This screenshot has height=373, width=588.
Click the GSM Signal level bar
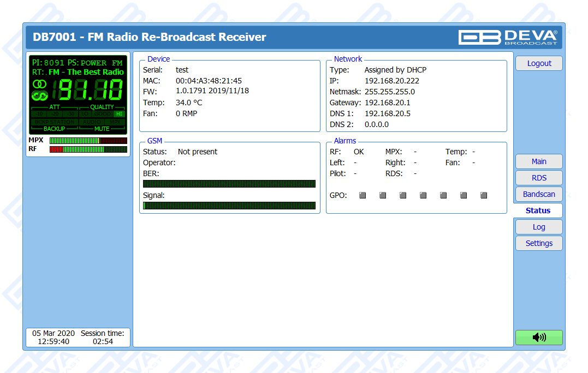point(229,206)
